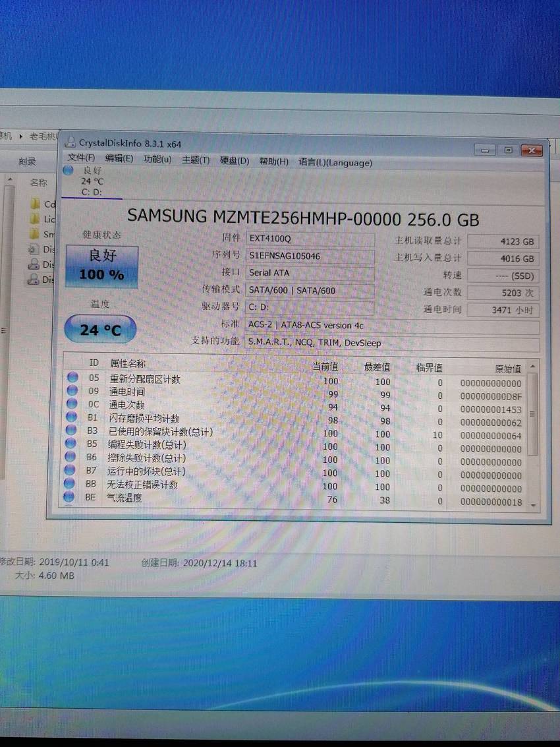Viewport: 560px width, 747px height.
Task: Minimize the CrystalDiskInfo window
Action: click(485, 150)
